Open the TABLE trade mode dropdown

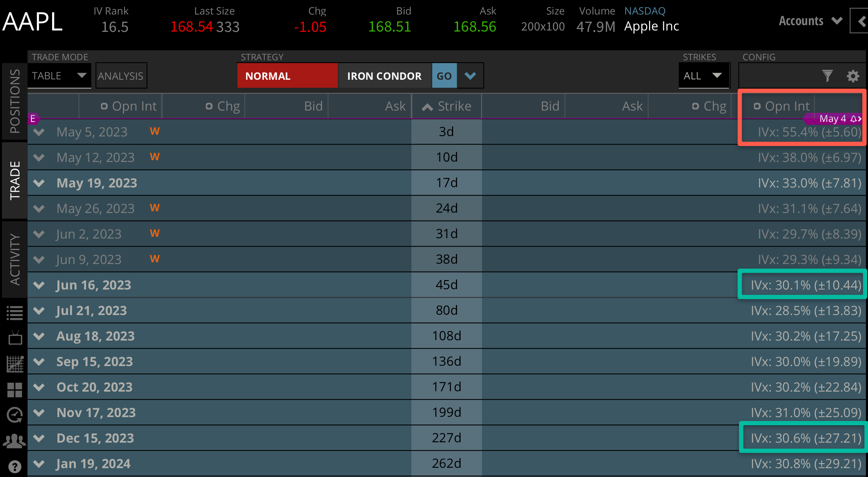click(59, 75)
